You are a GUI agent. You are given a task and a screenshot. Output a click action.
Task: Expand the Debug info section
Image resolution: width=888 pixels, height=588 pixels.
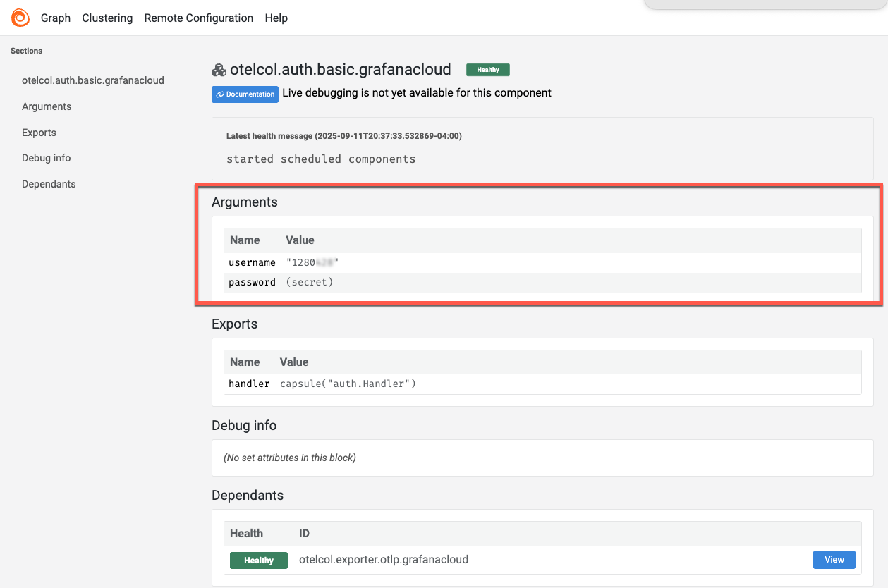[244, 425]
